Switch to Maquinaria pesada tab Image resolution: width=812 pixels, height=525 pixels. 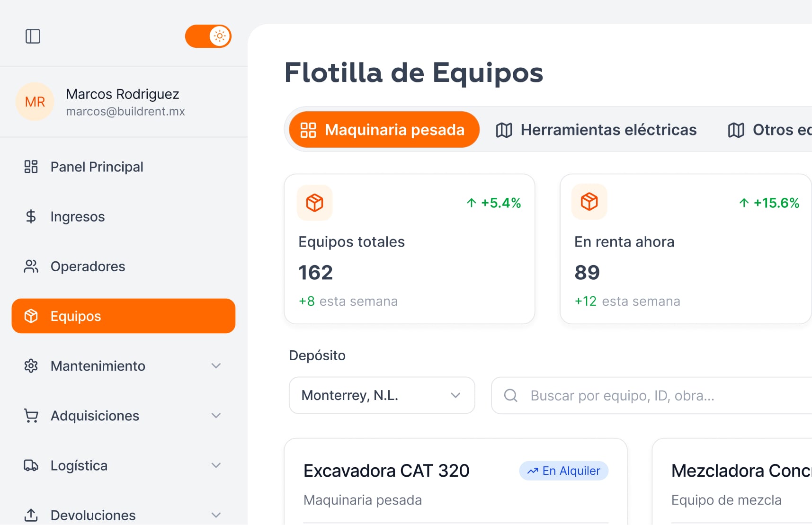(x=384, y=130)
